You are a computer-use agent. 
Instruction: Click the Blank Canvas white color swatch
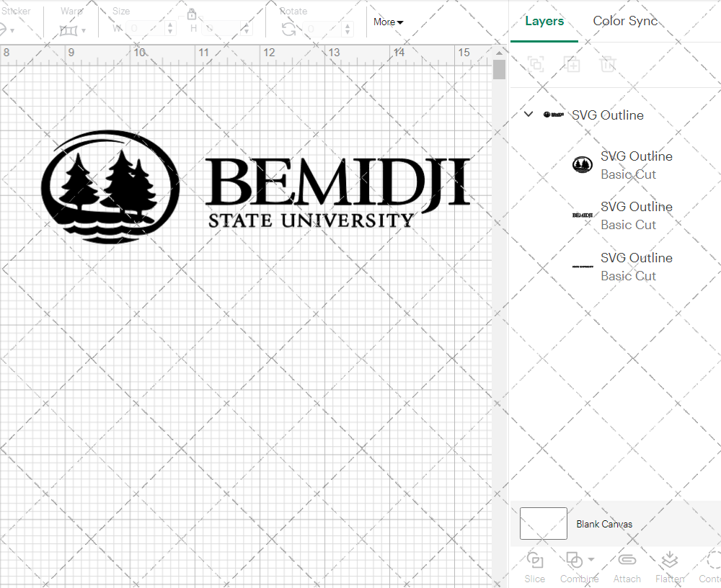543,524
